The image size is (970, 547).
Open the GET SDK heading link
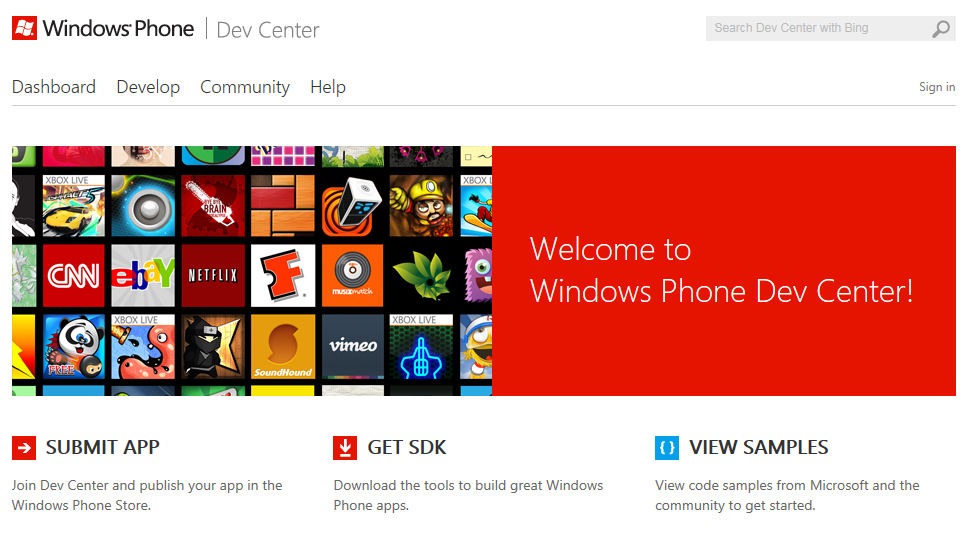[x=406, y=447]
